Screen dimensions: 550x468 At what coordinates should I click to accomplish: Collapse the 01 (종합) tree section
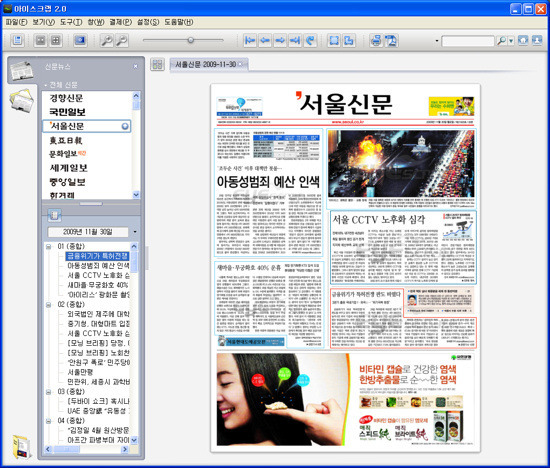pos(49,247)
